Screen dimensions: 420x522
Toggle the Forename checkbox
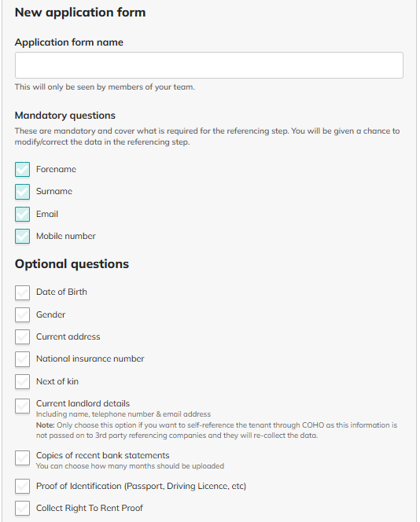coord(22,170)
